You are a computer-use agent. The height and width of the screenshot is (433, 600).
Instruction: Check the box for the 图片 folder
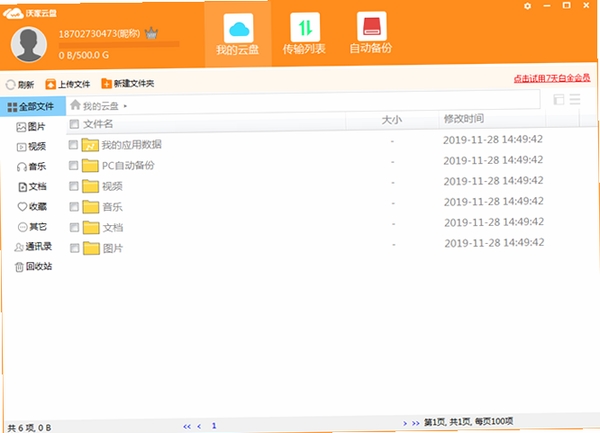(x=75, y=248)
